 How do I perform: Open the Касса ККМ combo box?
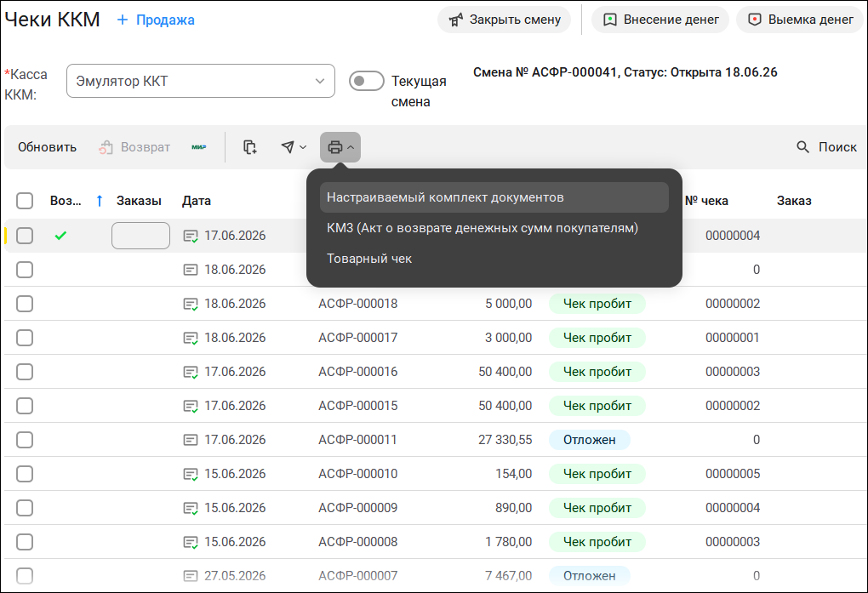point(200,81)
